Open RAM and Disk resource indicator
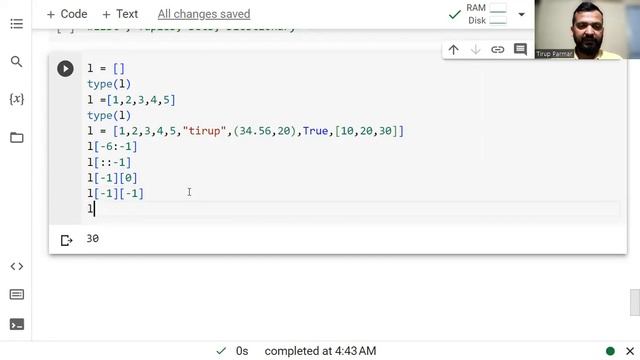 tap(487, 14)
